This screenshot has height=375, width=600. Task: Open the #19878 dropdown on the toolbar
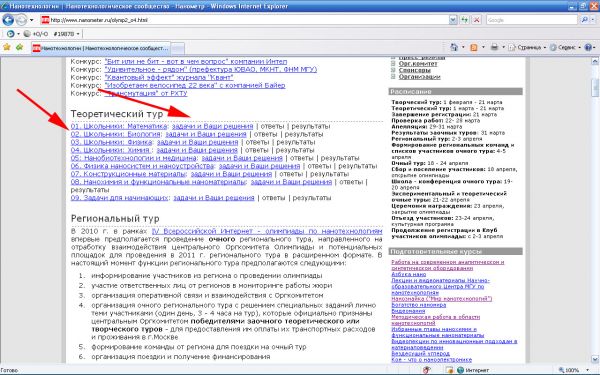[67, 34]
